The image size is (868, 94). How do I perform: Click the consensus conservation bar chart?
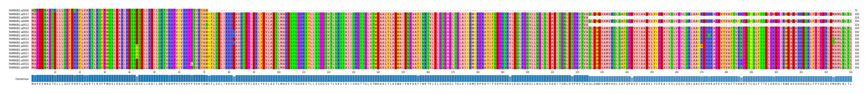click(442, 78)
